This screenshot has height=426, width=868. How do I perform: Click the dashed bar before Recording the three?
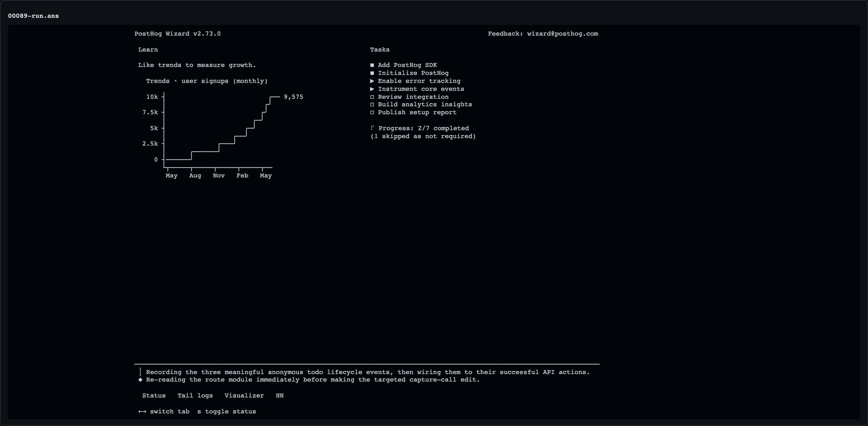(x=140, y=372)
